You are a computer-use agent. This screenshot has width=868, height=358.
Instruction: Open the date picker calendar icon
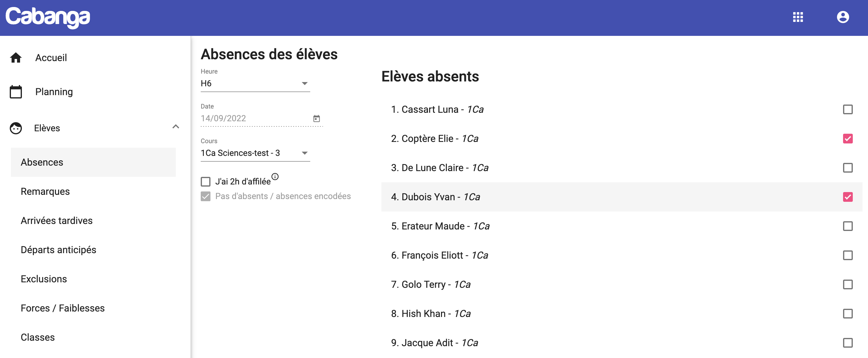(x=316, y=119)
